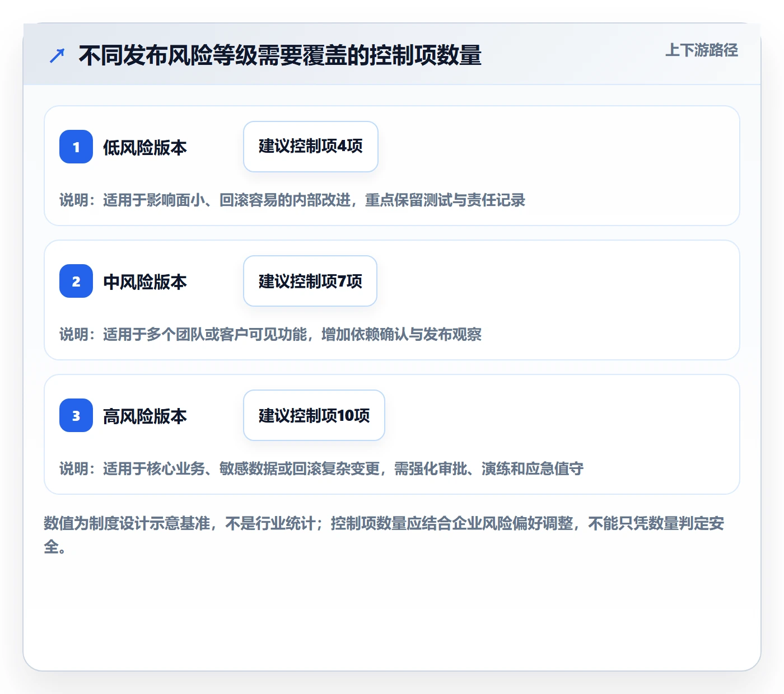Click the 高风险版本 heading

click(x=145, y=416)
